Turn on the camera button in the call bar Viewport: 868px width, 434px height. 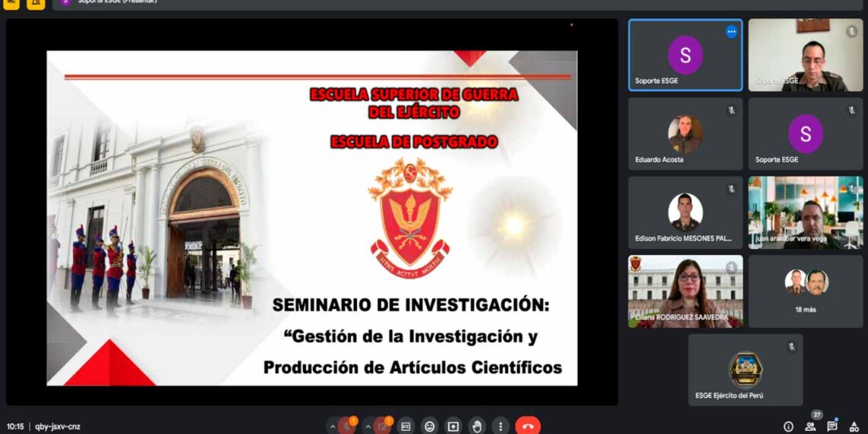(381, 426)
